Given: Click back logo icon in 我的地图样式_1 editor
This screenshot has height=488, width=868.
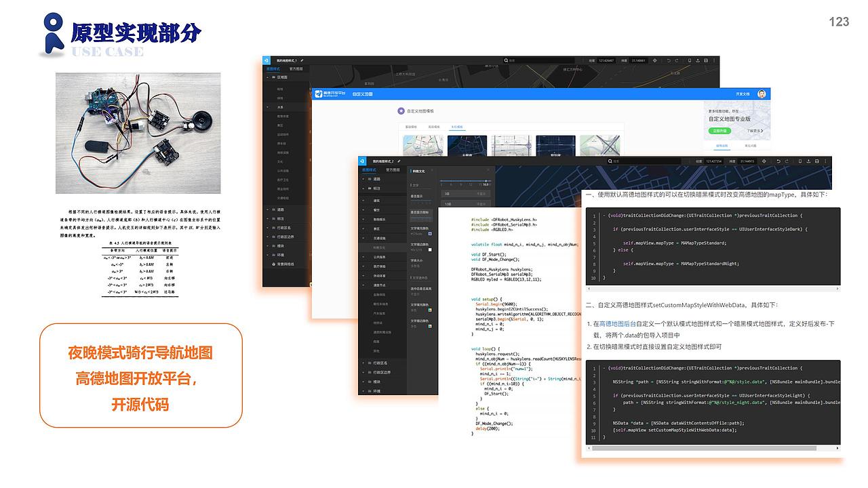Looking at the screenshot, I should 267,60.
